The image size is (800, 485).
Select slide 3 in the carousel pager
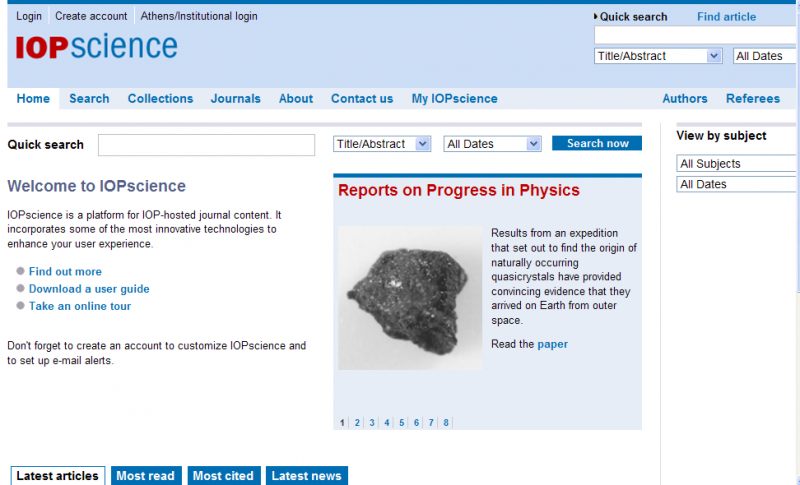pyautogui.click(x=372, y=423)
